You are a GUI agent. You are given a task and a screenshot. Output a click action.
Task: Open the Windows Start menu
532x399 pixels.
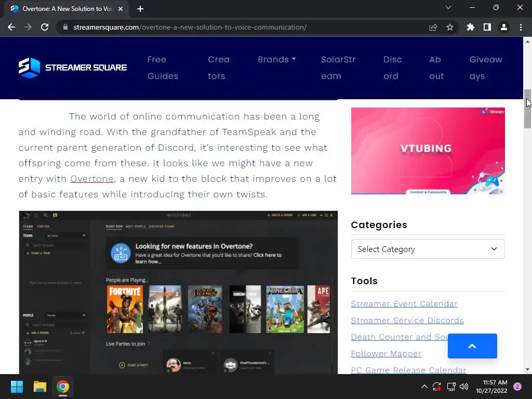[x=17, y=387]
